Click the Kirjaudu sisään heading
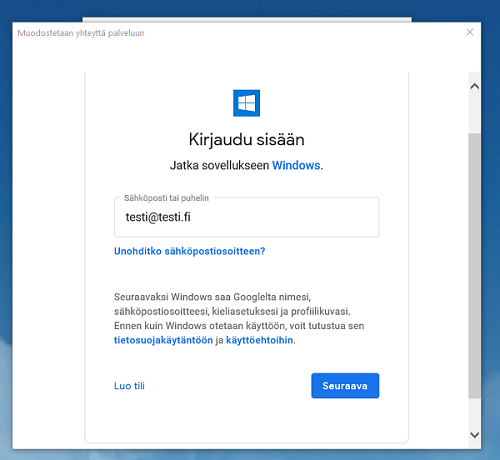Screen dimensions: 500x460 pos(247,139)
